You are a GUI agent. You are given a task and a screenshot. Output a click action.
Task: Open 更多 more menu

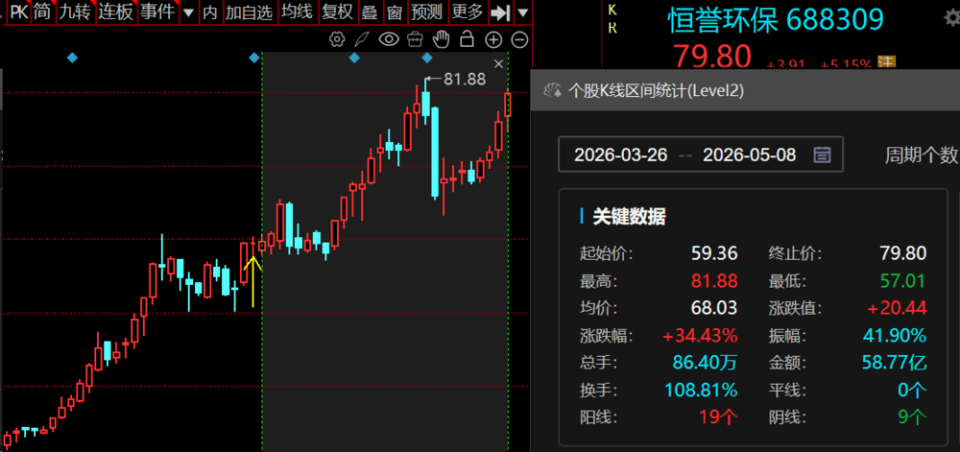(468, 12)
